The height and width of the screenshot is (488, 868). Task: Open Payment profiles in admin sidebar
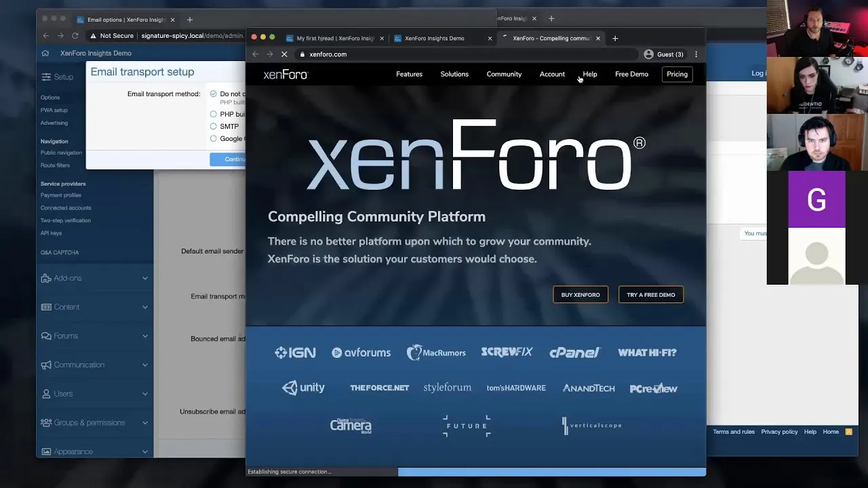(x=60, y=195)
